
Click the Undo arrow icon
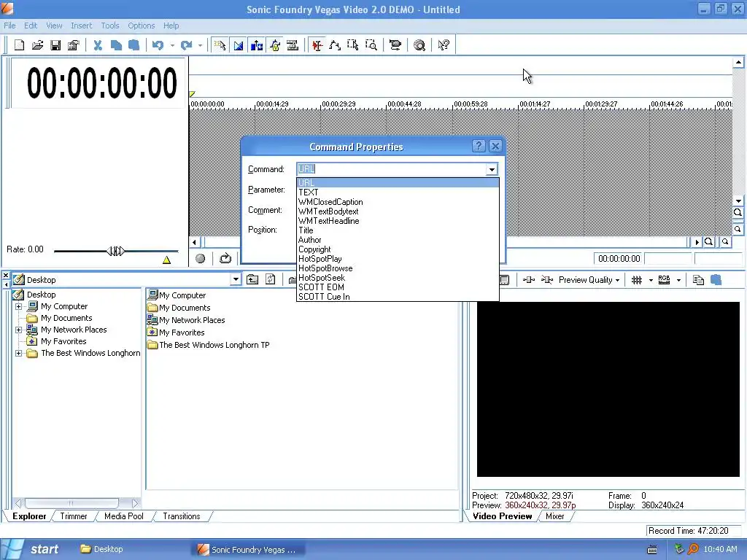(x=158, y=45)
